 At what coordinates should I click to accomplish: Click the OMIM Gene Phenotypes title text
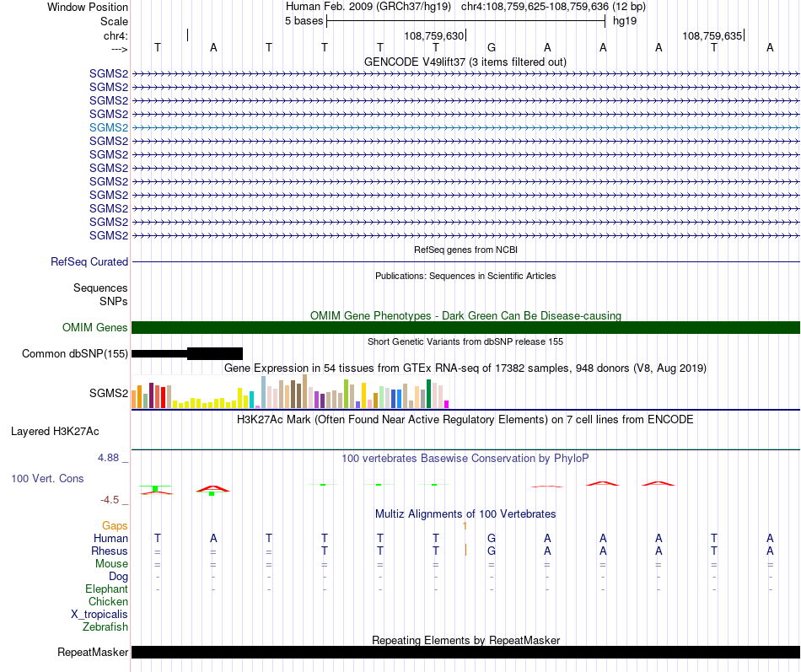click(465, 316)
